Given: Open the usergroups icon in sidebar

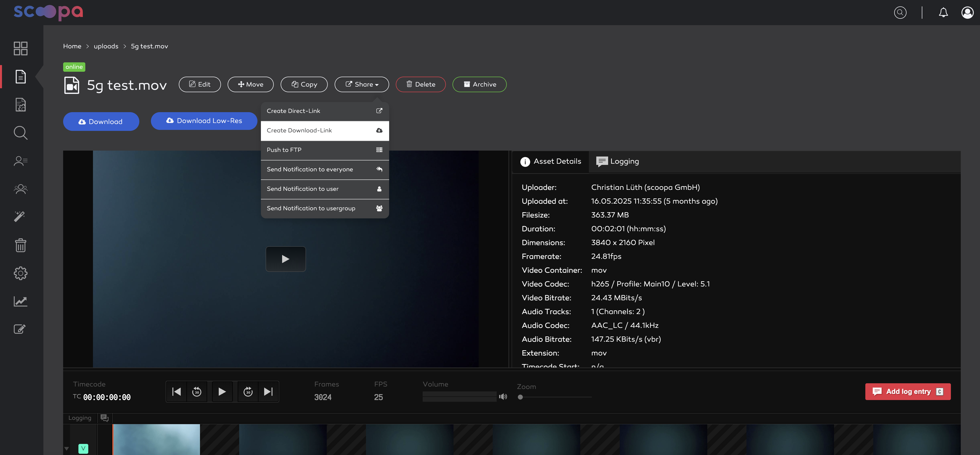Looking at the screenshot, I should coord(20,189).
